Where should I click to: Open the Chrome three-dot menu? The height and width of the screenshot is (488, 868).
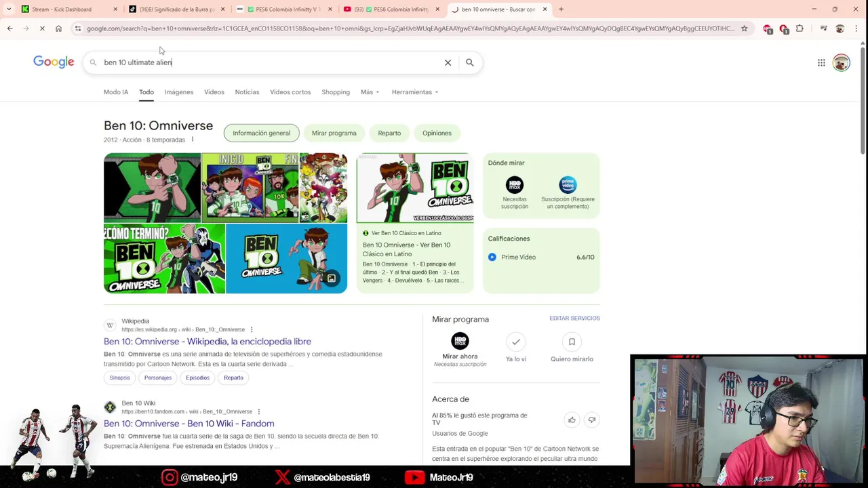click(x=856, y=28)
